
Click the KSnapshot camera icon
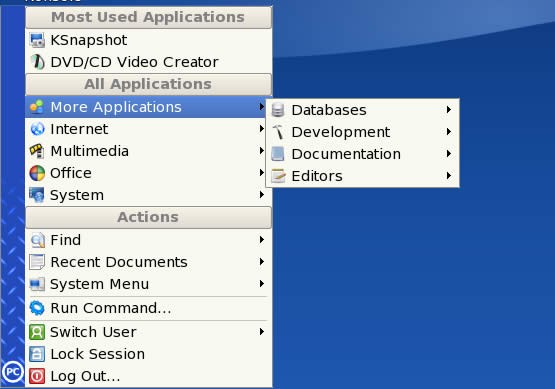click(x=37, y=40)
